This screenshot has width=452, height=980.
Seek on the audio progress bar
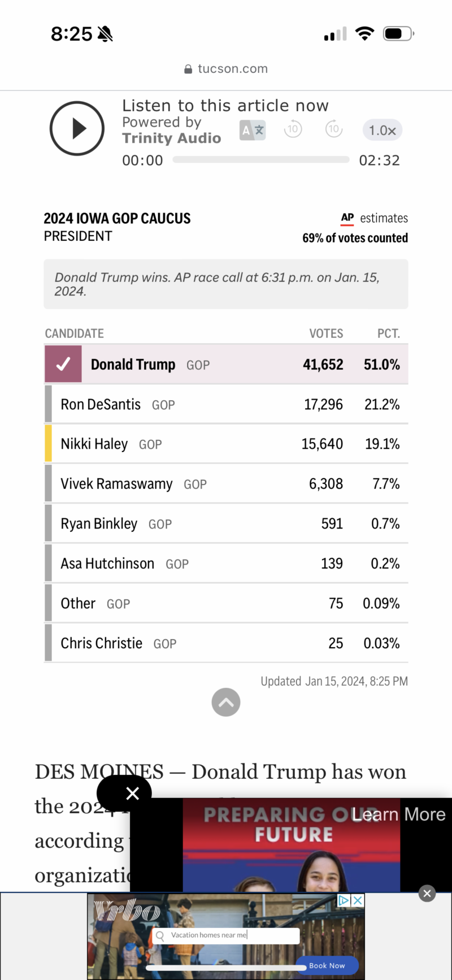[x=260, y=160]
